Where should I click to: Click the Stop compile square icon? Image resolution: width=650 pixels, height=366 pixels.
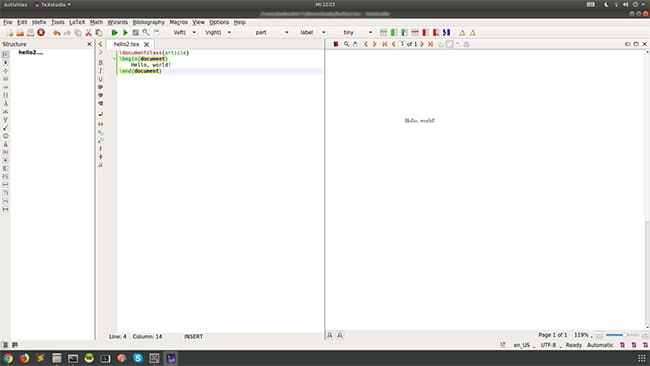(x=136, y=33)
